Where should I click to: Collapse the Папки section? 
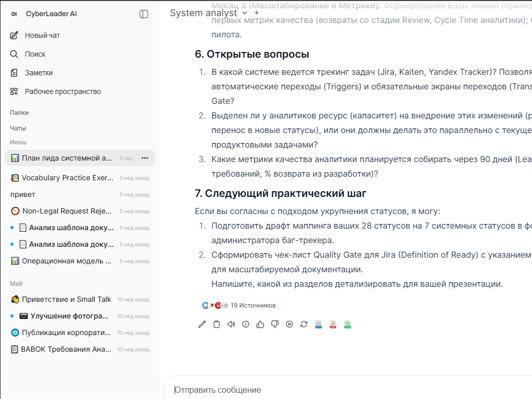tap(19, 113)
